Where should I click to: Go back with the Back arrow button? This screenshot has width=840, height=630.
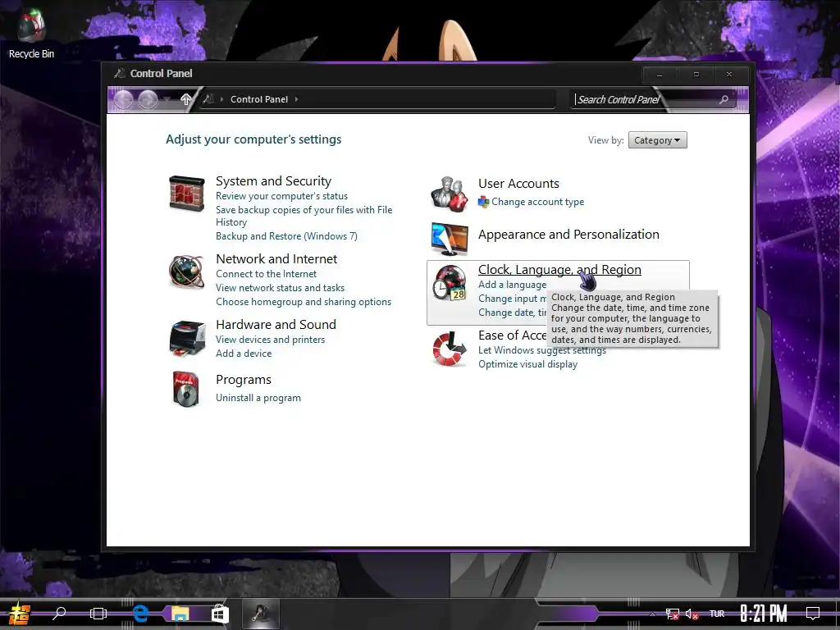pyautogui.click(x=123, y=99)
